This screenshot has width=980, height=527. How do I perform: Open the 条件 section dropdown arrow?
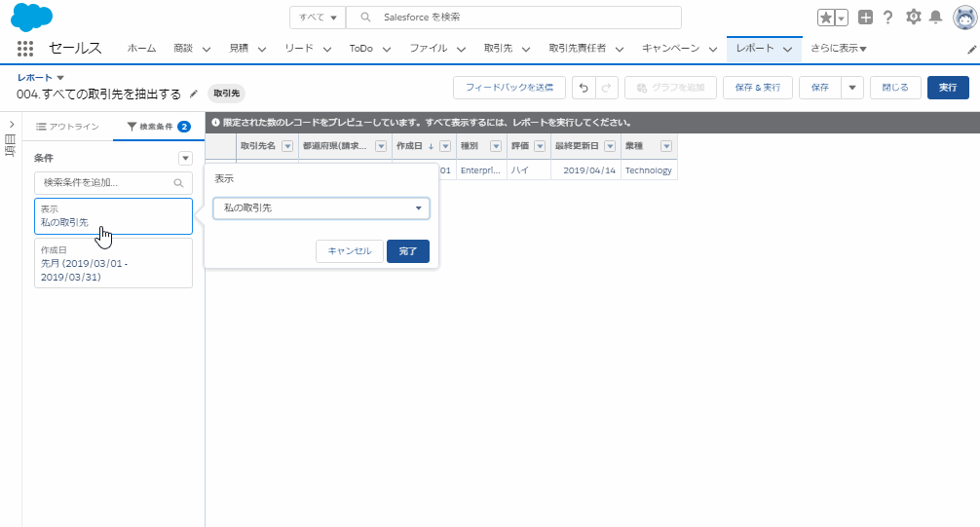coord(185,158)
